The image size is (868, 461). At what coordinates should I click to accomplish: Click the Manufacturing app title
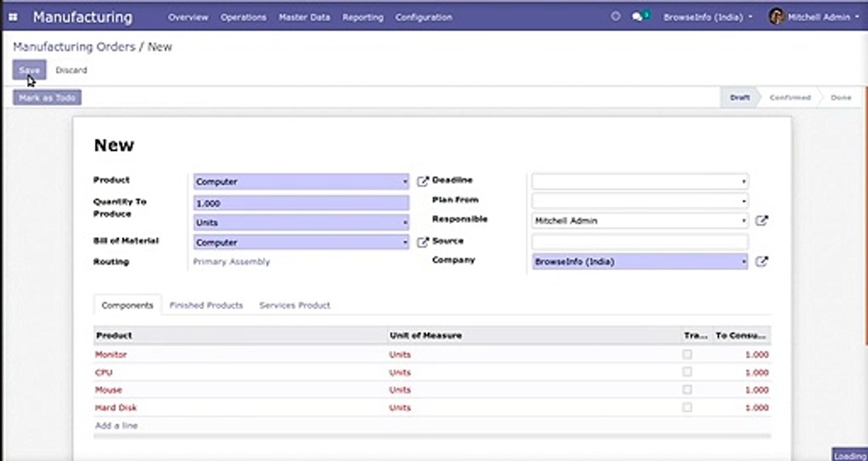coord(83,17)
